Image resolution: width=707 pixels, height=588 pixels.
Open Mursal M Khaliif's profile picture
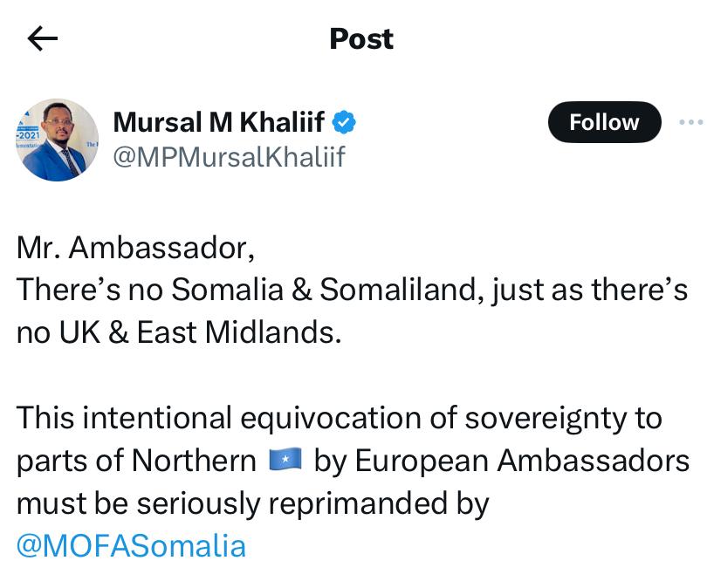click(58, 140)
